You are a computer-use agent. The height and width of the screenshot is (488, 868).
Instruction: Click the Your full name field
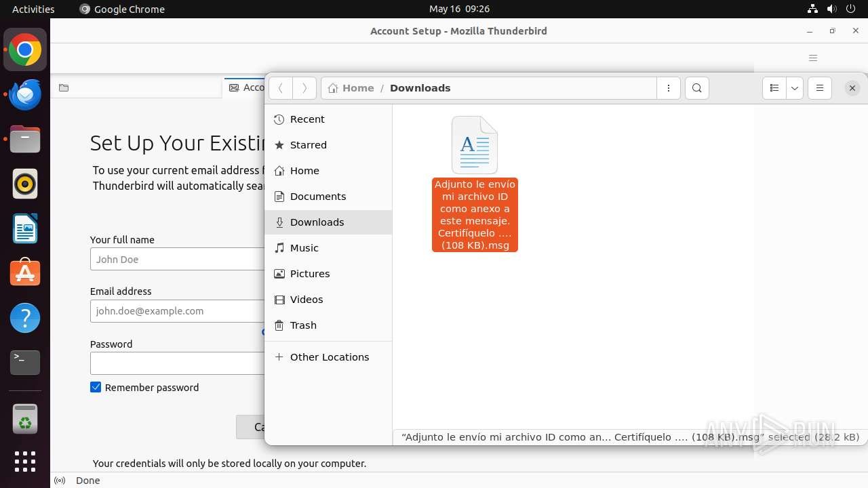pyautogui.click(x=178, y=259)
